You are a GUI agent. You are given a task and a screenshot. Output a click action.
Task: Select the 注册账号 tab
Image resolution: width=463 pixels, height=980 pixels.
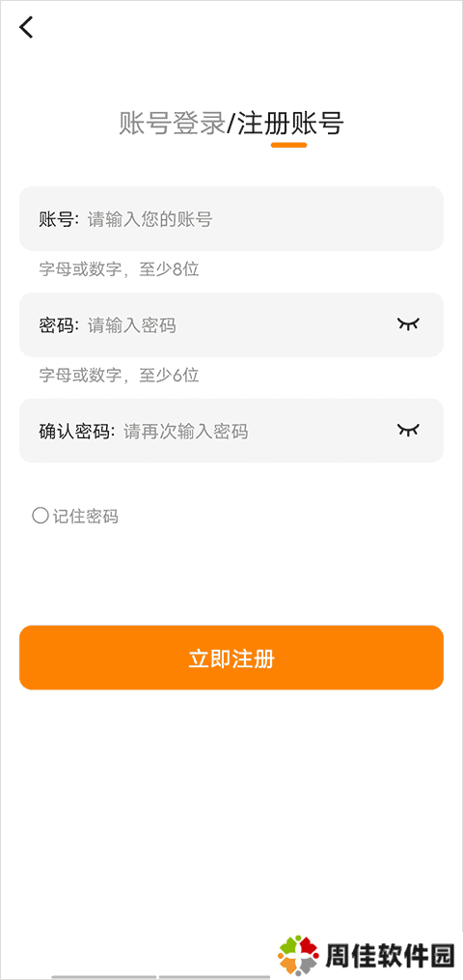coord(290,124)
